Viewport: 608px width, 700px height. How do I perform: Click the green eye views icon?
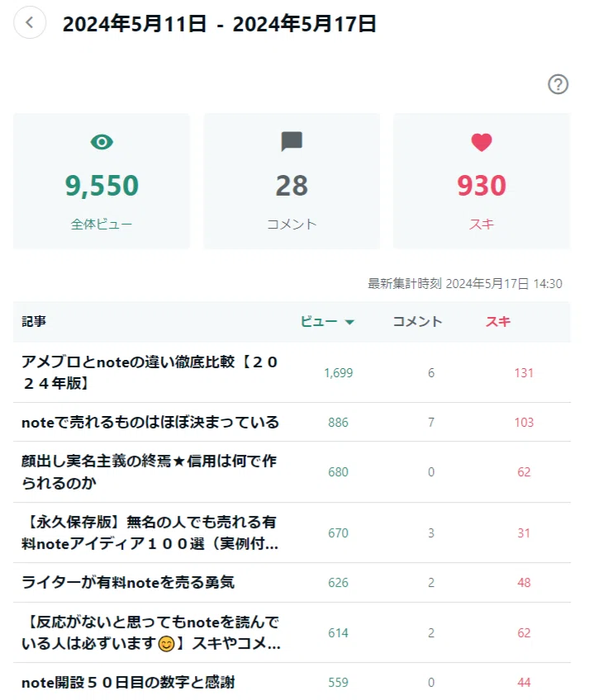pos(102,142)
